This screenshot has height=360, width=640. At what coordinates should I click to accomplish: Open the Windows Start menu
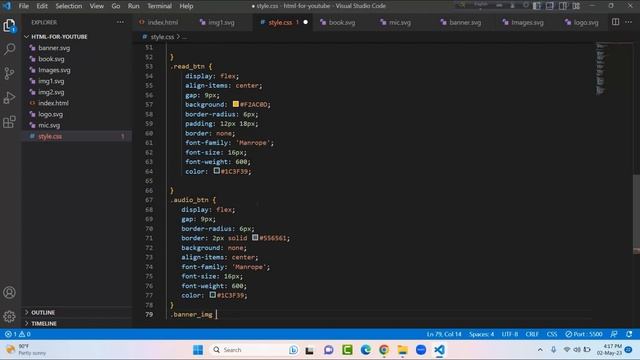[198, 350]
